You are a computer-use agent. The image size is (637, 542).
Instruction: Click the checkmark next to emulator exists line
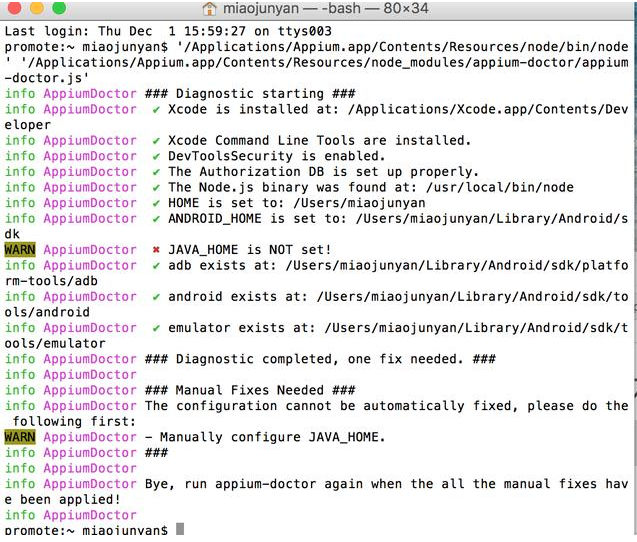(x=156, y=328)
